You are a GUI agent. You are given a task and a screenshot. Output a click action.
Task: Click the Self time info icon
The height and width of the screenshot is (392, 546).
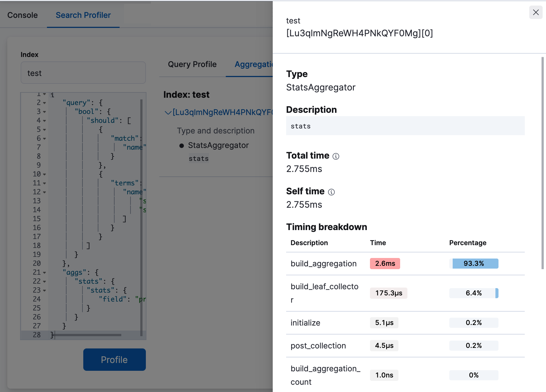(x=331, y=192)
